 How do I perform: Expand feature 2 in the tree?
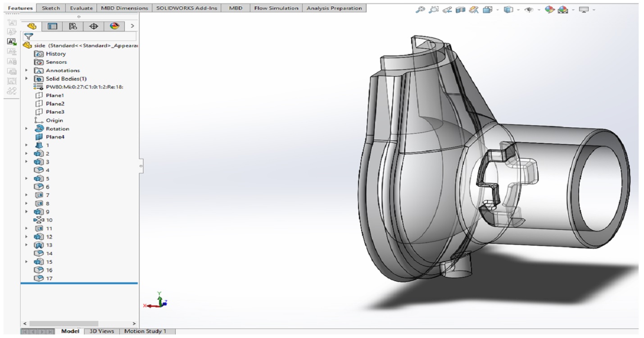(27, 153)
